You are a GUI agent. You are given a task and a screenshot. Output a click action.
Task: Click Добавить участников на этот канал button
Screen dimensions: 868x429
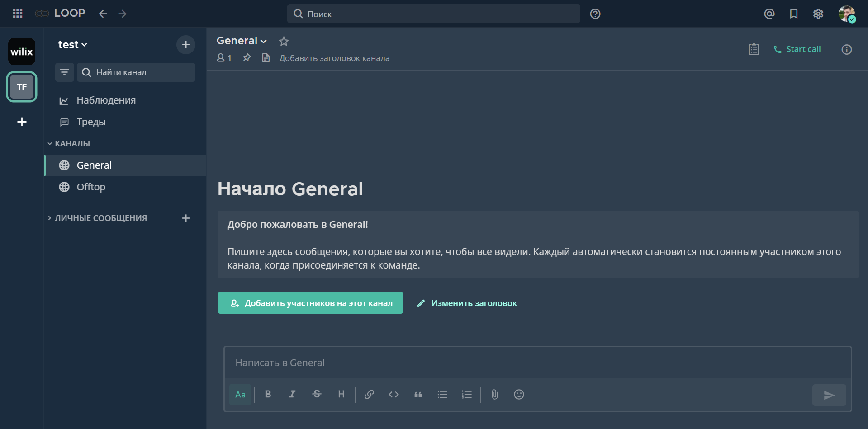point(310,303)
